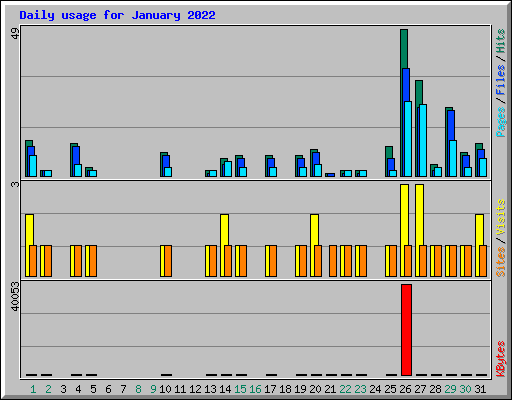This screenshot has height=400, width=512.
Task: Select the orange "Sites" legend label
Action: [500, 262]
